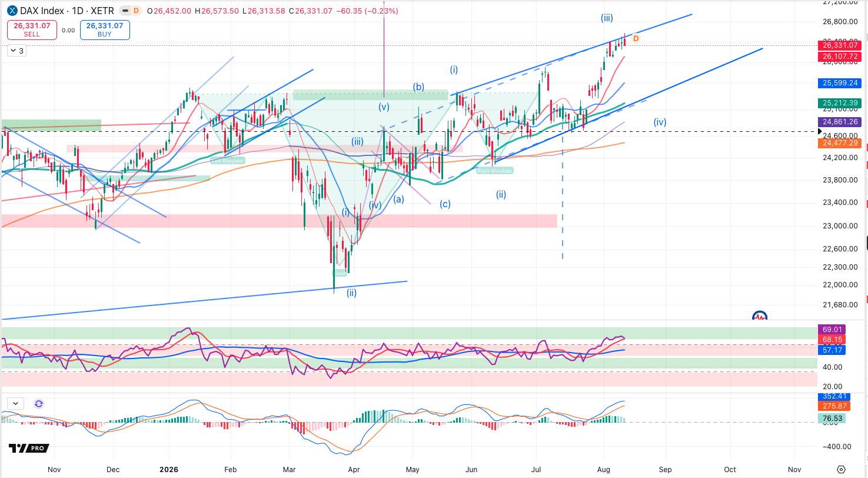The width and height of the screenshot is (868, 478).
Task: Open chart settings gear icon
Action: click(841, 469)
